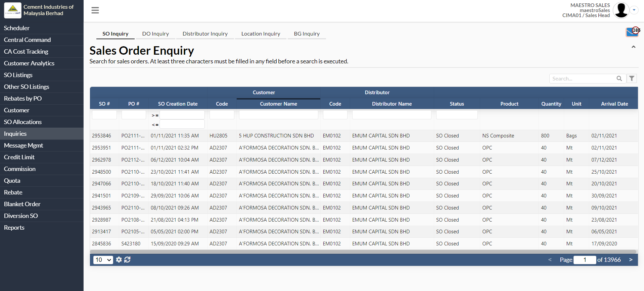The height and width of the screenshot is (291, 644).
Task: Click the horizontal table scrollbar
Action: point(363,251)
